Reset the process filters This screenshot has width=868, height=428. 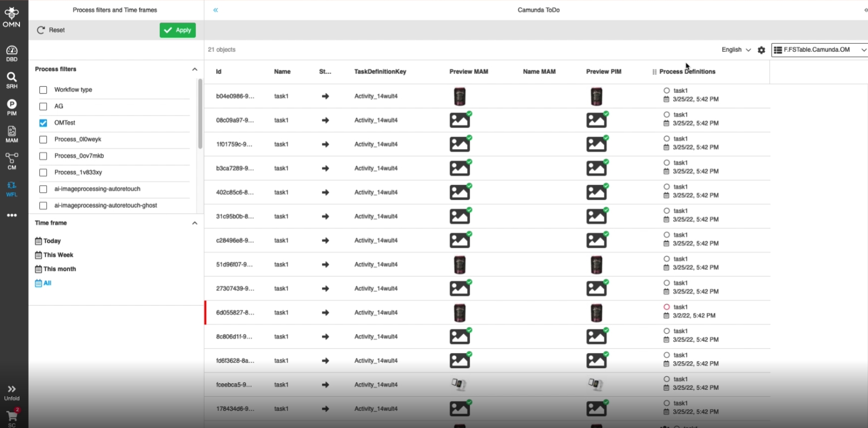tap(51, 30)
